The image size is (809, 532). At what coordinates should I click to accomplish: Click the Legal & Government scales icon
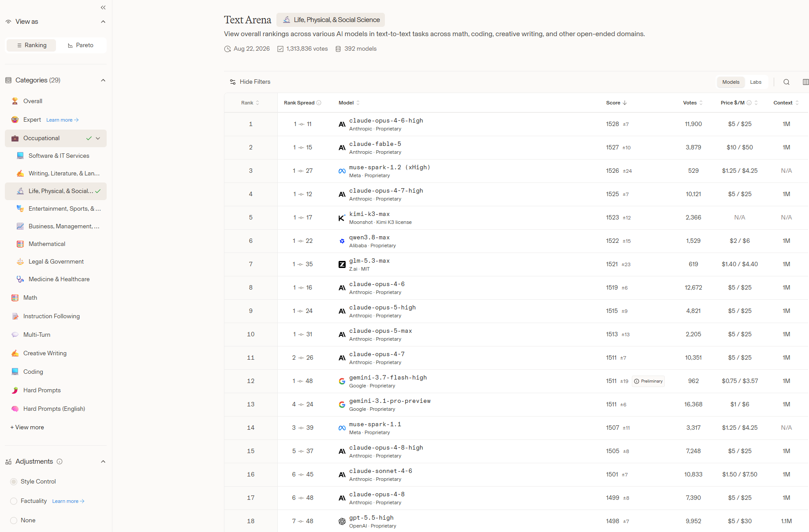tap(20, 261)
